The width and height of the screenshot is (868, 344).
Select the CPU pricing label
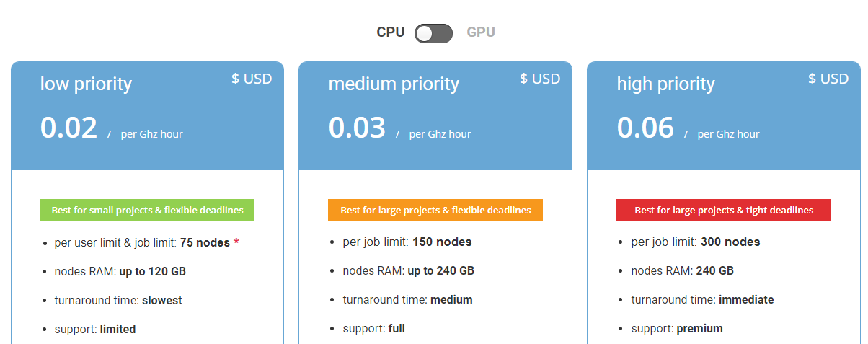(390, 32)
